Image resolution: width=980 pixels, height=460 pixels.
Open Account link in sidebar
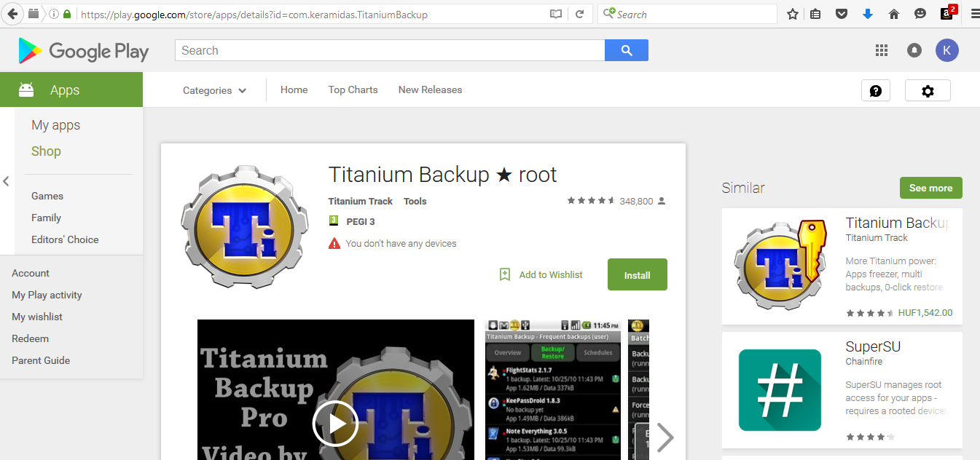[31, 273]
